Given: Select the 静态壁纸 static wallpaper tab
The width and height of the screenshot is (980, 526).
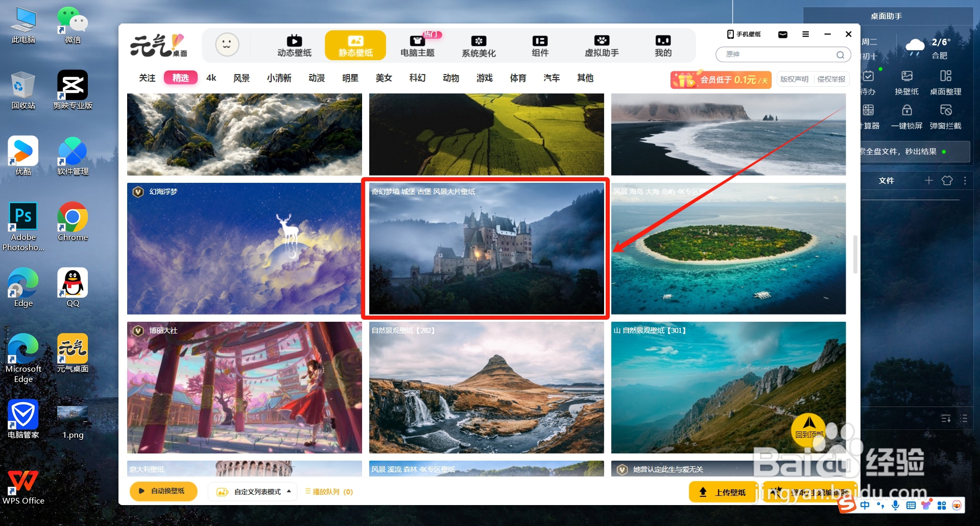Looking at the screenshot, I should coord(355,45).
